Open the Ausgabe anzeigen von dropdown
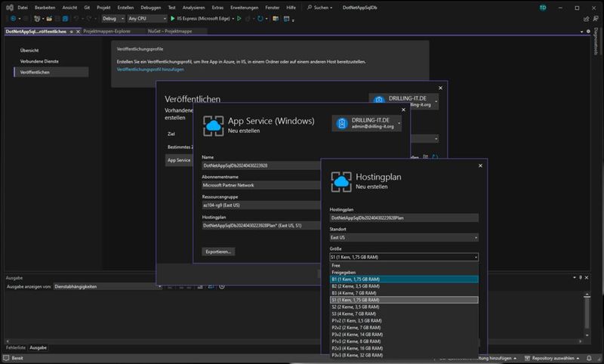Image resolution: width=604 pixels, height=364 pixels. pyautogui.click(x=107, y=286)
